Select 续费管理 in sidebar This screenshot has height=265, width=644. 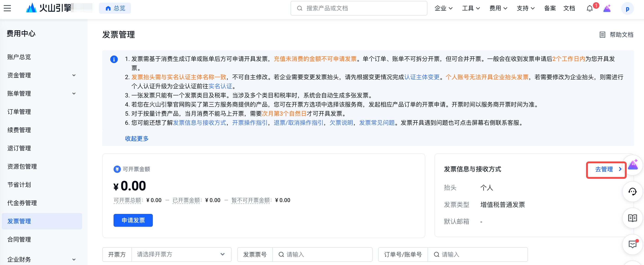(42, 130)
